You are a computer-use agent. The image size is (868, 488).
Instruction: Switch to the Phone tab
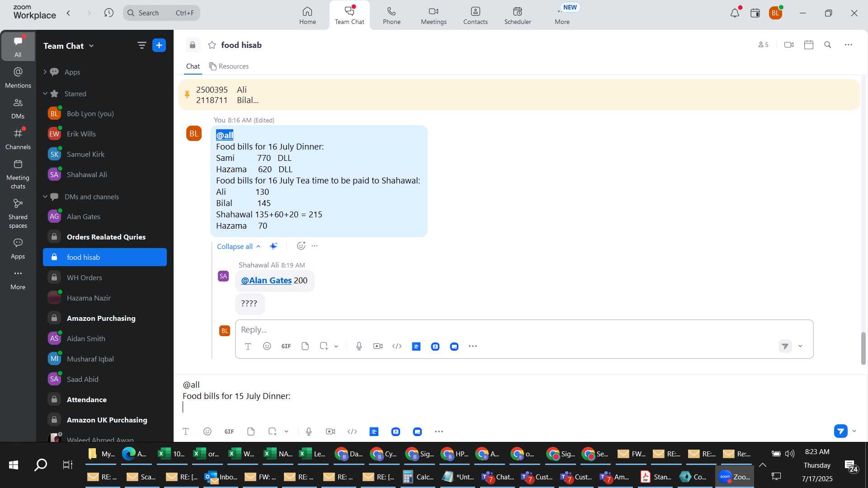click(x=392, y=15)
